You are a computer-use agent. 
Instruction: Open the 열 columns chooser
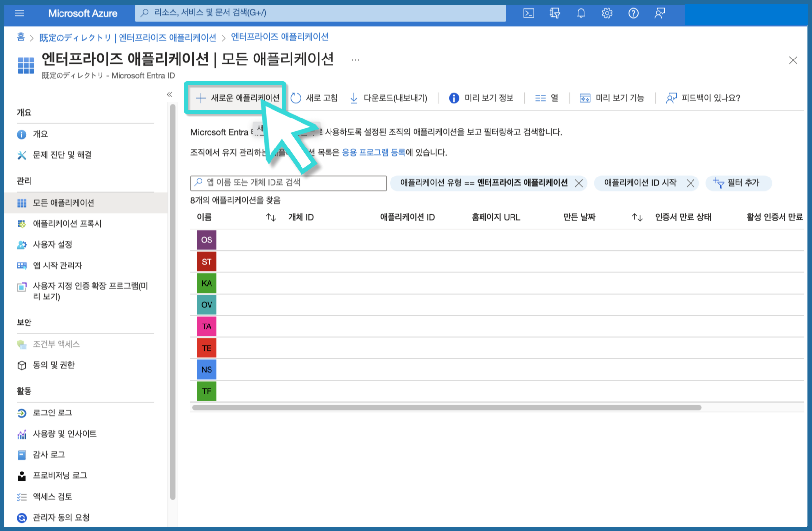(546, 98)
